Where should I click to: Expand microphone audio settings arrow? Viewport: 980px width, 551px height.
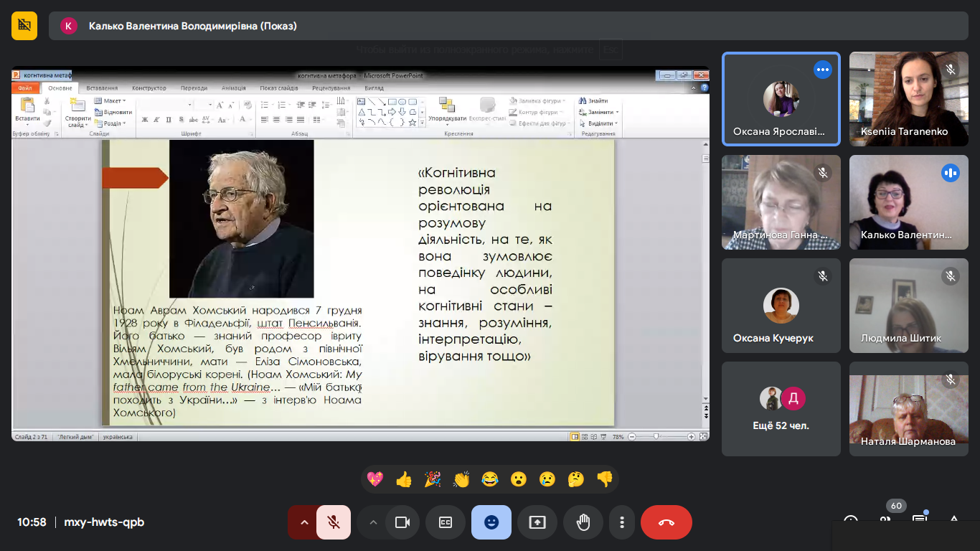coord(304,522)
